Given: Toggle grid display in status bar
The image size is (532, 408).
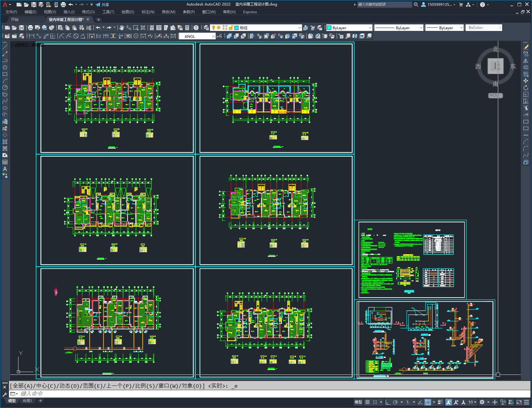Looking at the screenshot, I should click(x=367, y=402).
